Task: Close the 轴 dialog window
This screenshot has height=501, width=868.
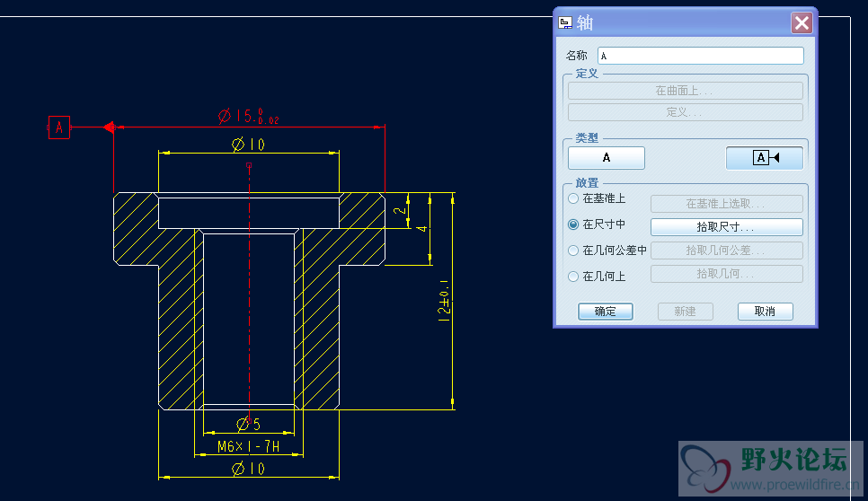Action: (802, 22)
